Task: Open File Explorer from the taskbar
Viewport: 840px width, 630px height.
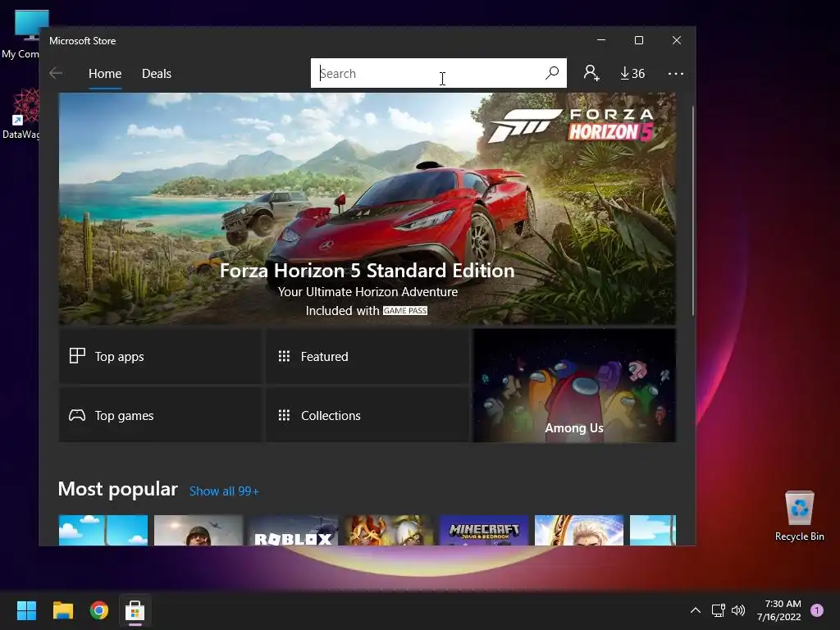Action: (x=62, y=610)
